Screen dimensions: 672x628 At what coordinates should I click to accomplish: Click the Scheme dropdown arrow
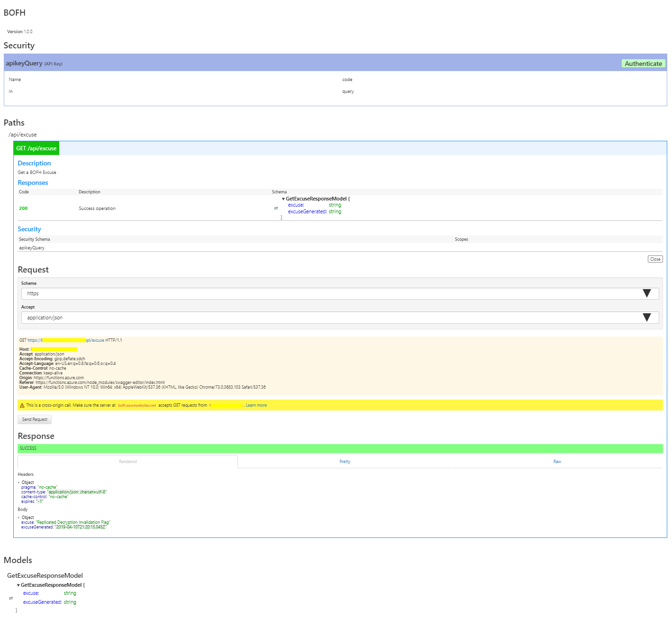tap(646, 293)
